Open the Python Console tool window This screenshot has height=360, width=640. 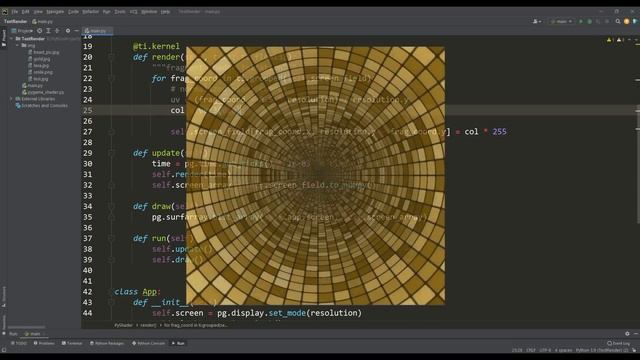pyautogui.click(x=149, y=343)
